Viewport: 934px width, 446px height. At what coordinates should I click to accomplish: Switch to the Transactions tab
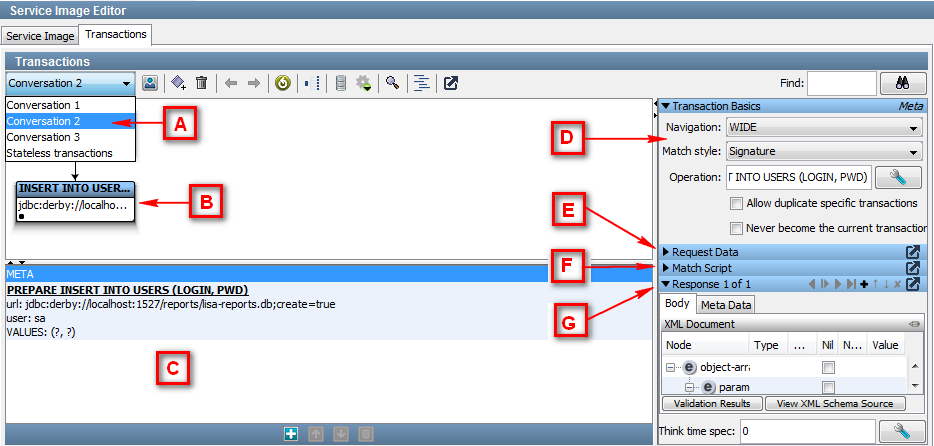pos(116,35)
